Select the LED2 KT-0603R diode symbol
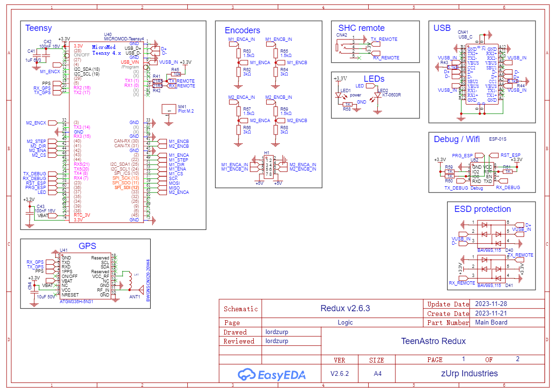The image size is (556, 392). [x=378, y=96]
